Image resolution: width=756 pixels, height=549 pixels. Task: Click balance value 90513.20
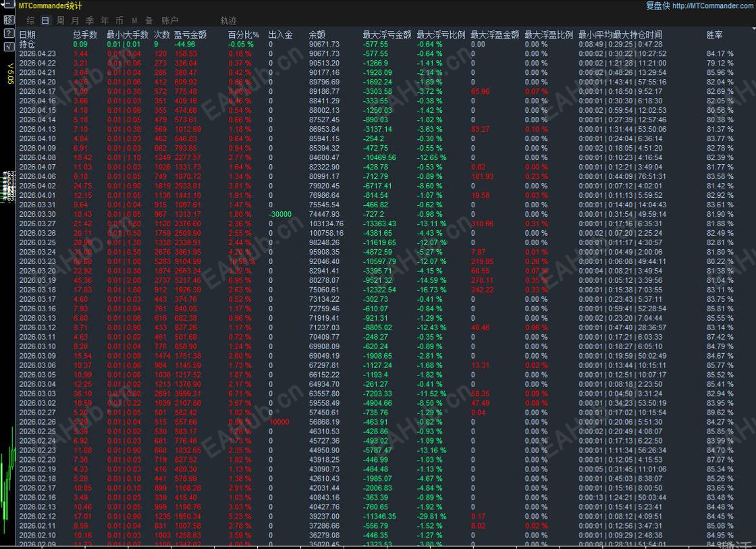click(325, 63)
